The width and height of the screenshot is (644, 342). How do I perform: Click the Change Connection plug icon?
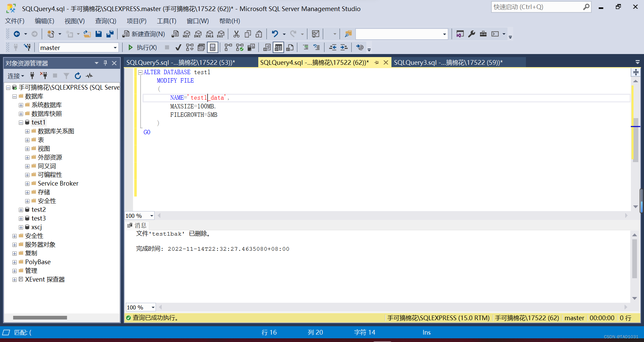coord(28,48)
